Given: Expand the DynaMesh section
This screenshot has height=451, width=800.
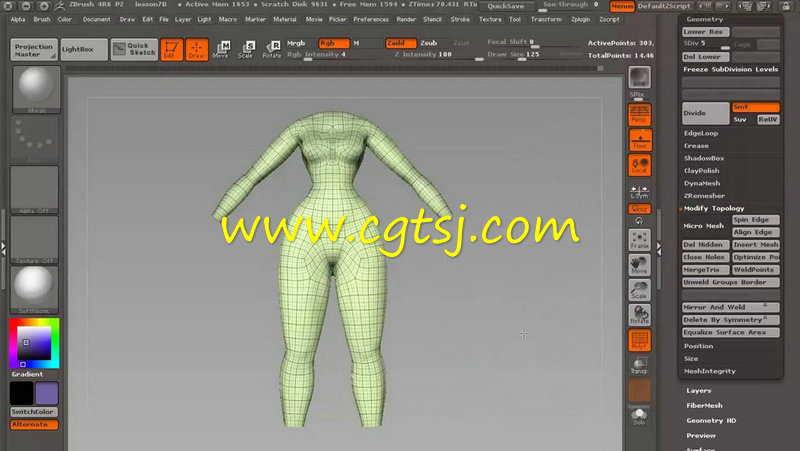Looking at the screenshot, I should 702,183.
